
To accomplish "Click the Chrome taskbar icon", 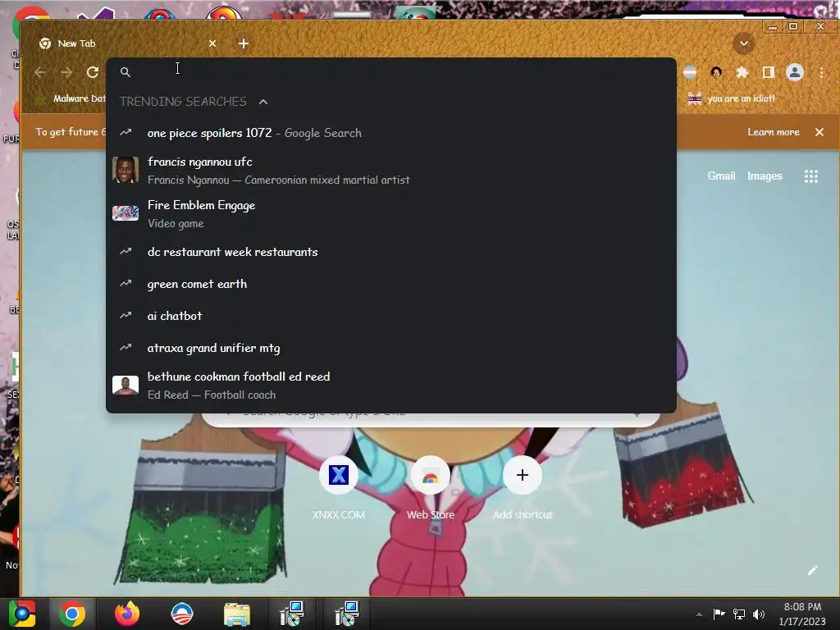I will [x=72, y=614].
